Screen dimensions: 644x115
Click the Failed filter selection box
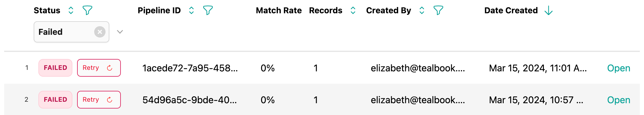[71, 32]
